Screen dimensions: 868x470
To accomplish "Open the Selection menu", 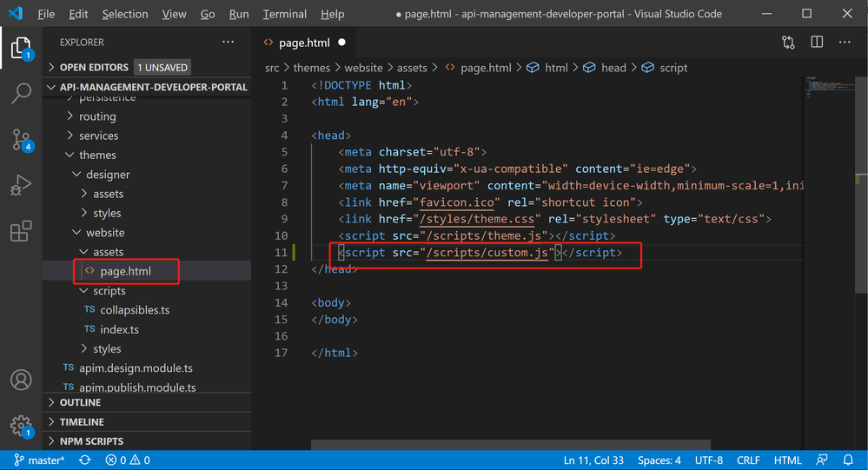I will [x=124, y=14].
